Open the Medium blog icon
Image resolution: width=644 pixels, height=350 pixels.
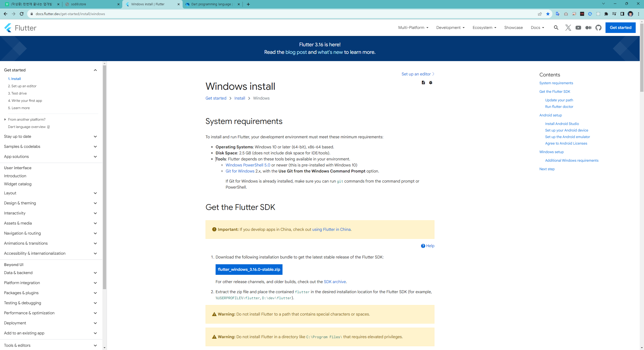[588, 28]
